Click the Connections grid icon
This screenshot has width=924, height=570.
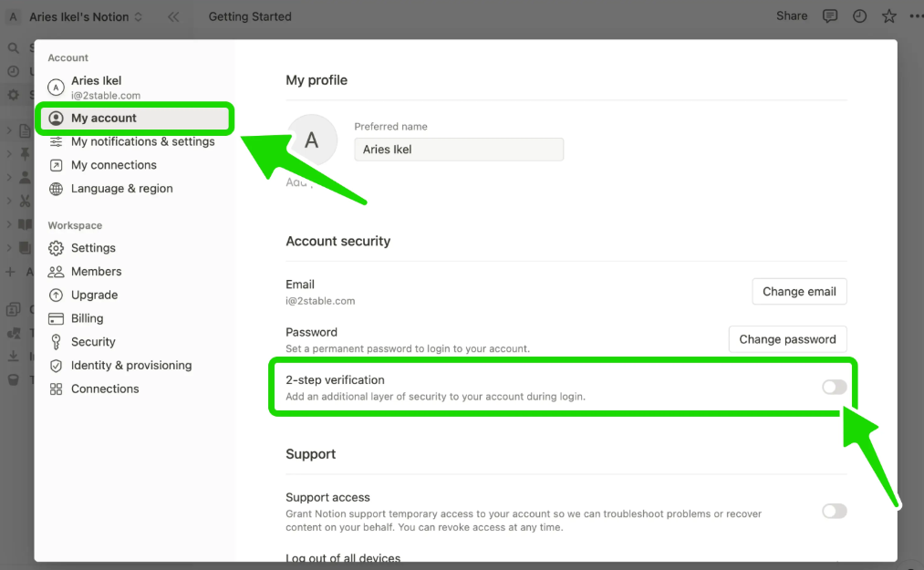(x=56, y=389)
